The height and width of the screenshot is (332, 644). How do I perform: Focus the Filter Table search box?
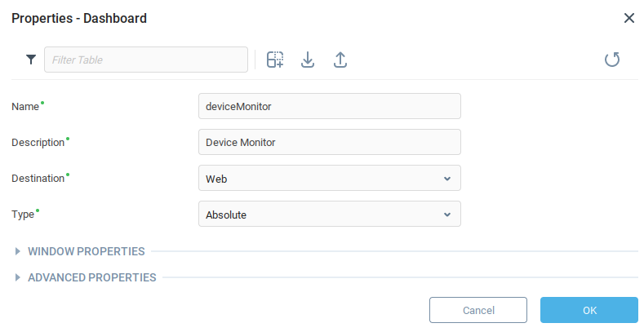click(x=146, y=60)
